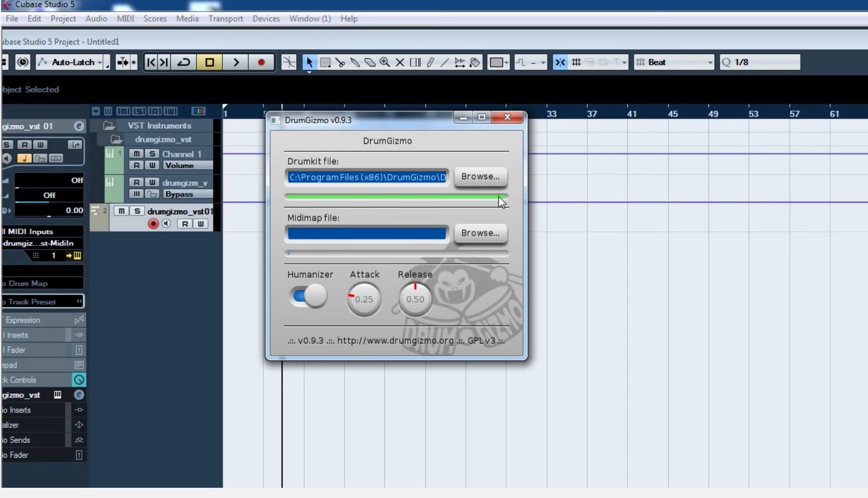This screenshot has height=498, width=868.
Task: Solo the drumgizmo_vst01 MIDI track
Action: 136,211
